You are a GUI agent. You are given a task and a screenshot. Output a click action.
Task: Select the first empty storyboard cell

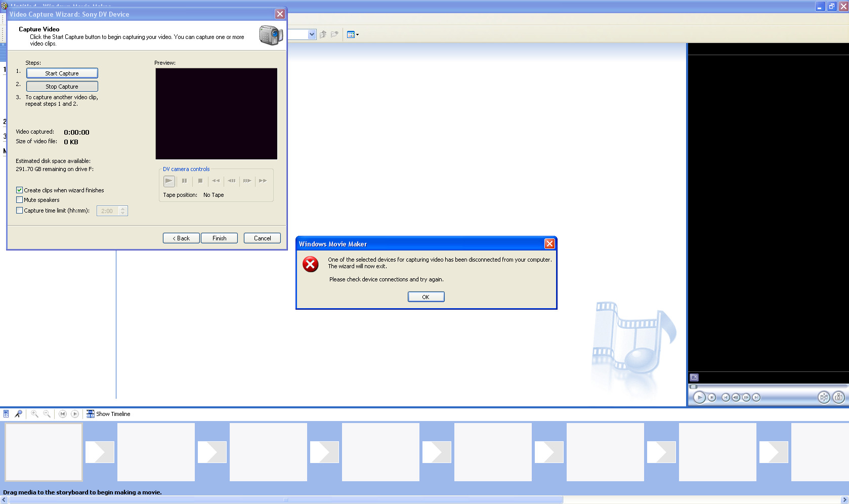(44, 452)
